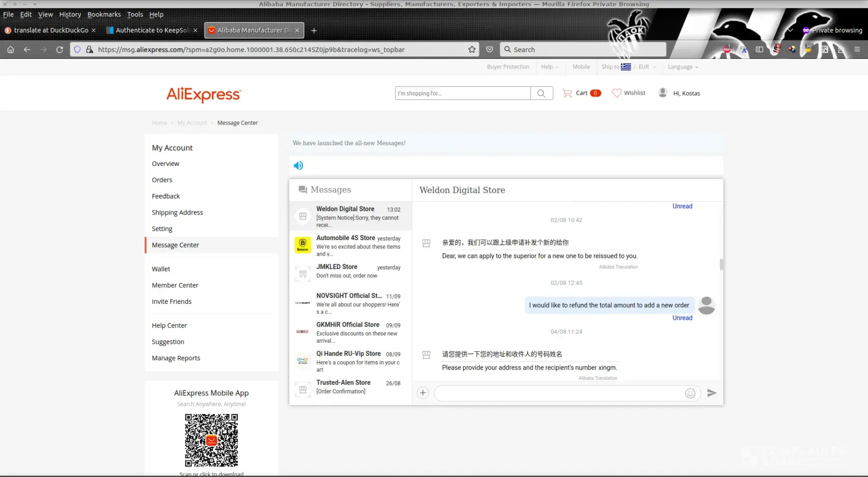Switch to the translate at DuckDuckGo tab
868x477 pixels.
(51, 30)
